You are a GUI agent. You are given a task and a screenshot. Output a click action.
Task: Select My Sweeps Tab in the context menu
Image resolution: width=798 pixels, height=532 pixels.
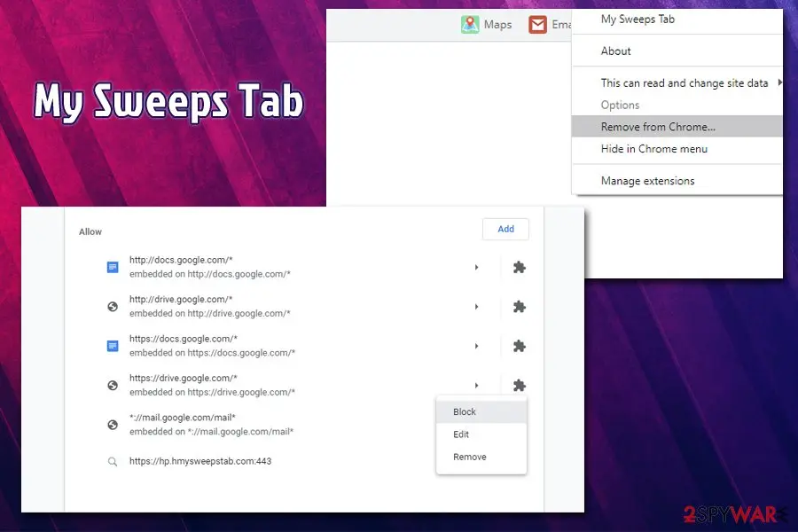(677, 20)
